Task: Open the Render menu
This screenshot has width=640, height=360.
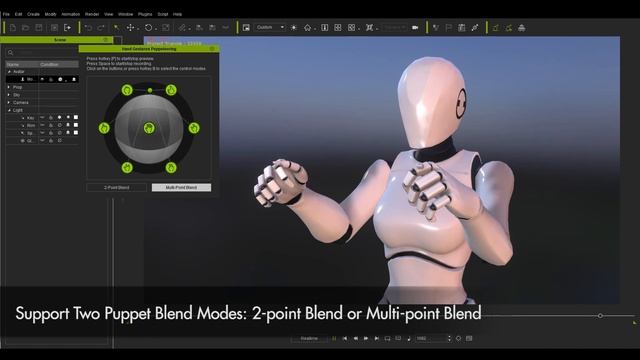Action: point(92,14)
